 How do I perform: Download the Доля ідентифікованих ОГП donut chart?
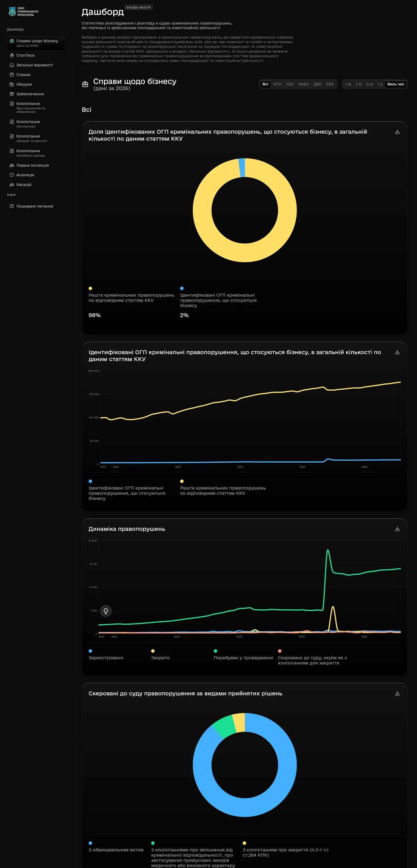click(x=397, y=132)
